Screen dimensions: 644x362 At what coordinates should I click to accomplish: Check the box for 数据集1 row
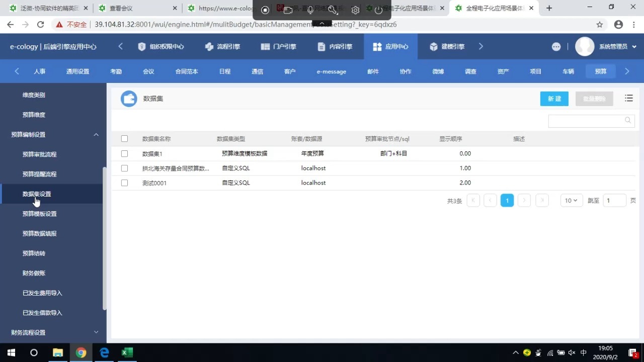tap(124, 153)
